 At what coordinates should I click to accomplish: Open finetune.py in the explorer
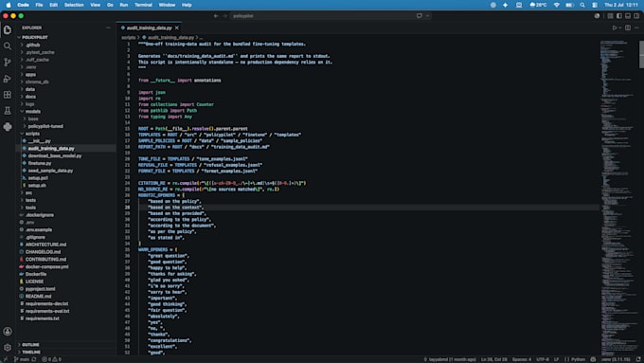point(40,163)
